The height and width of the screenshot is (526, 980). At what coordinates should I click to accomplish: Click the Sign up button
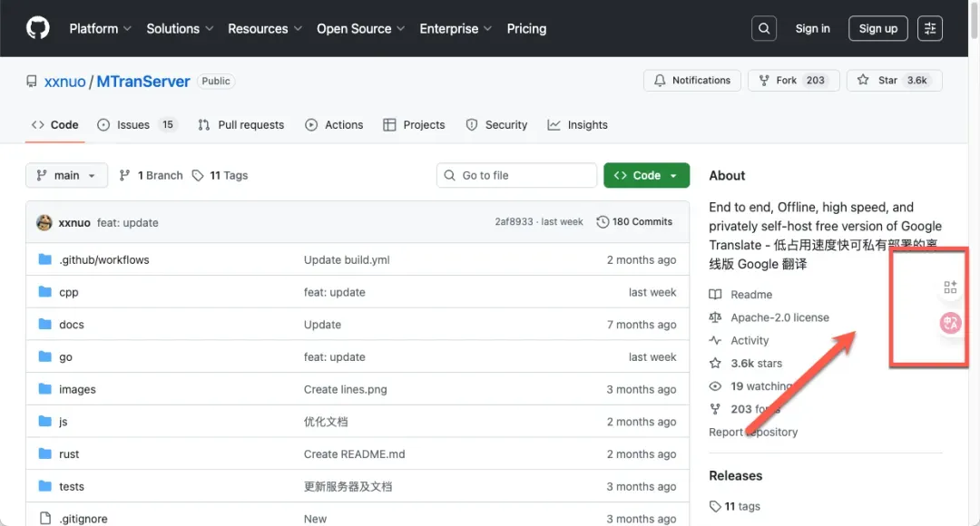coord(877,28)
